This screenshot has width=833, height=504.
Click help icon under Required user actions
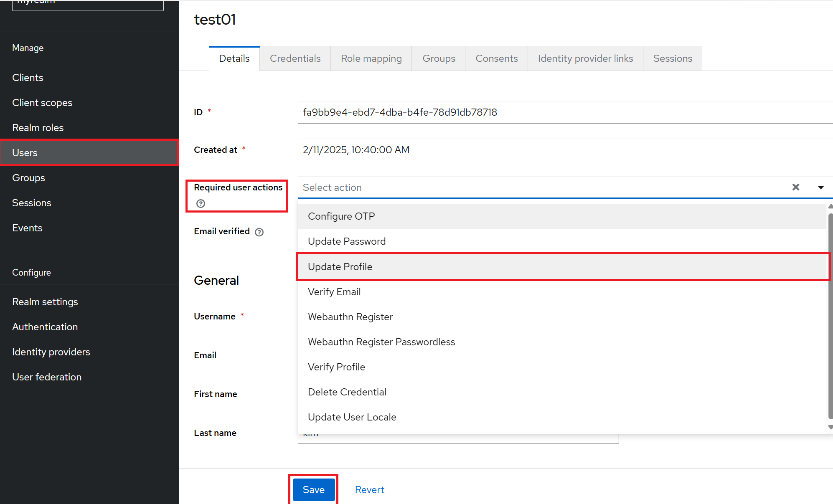click(x=201, y=203)
